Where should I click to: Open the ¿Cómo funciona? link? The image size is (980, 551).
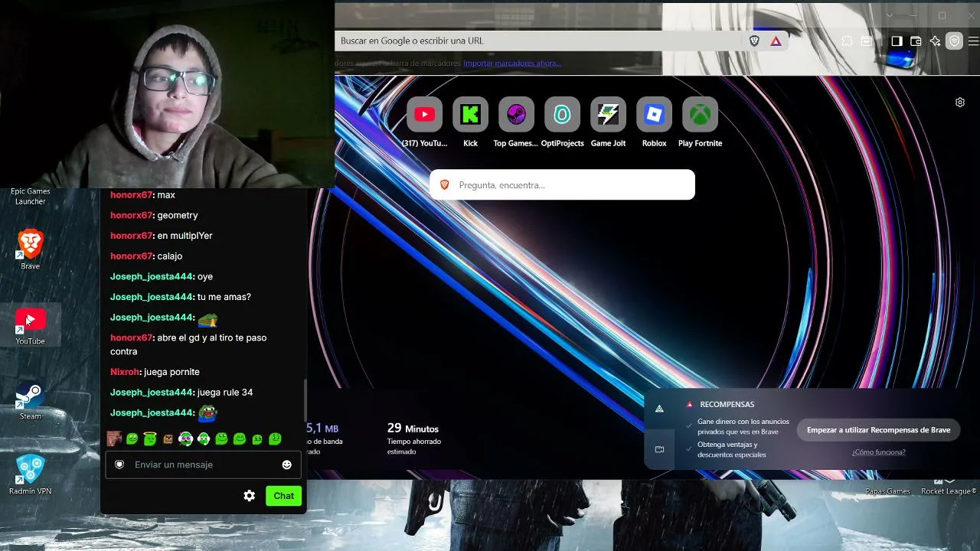(879, 452)
